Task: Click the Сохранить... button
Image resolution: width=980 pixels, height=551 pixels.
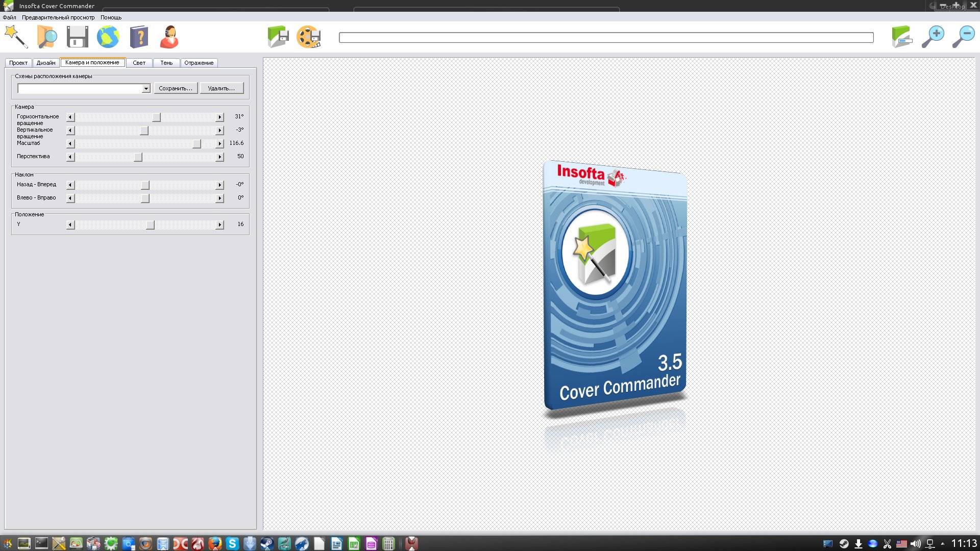Action: (x=176, y=88)
